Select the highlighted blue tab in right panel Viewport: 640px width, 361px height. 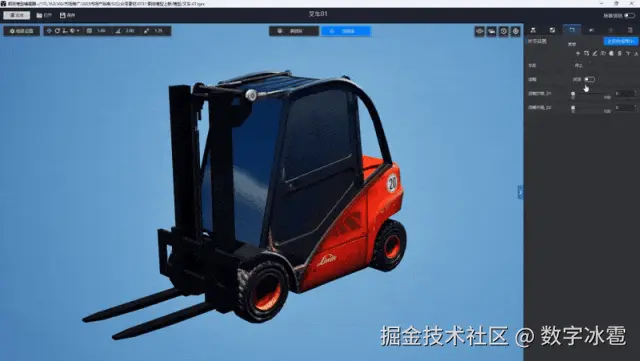point(572,30)
